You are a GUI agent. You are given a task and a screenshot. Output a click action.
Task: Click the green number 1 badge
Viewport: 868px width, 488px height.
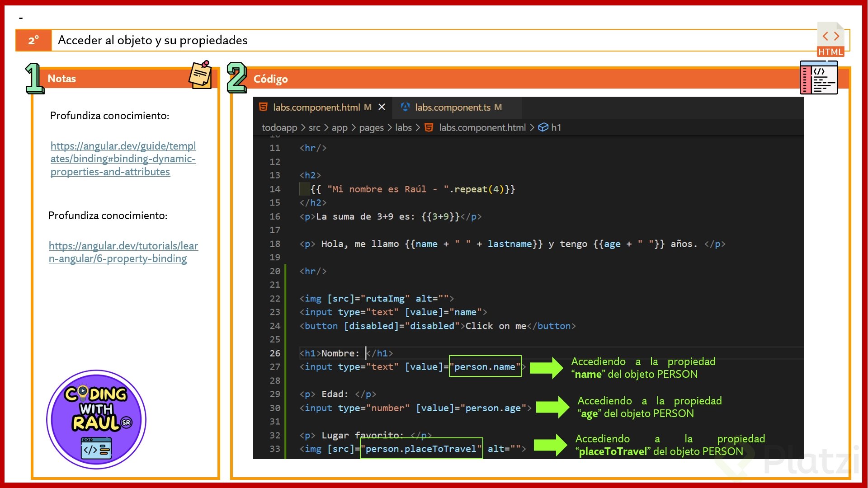tap(34, 78)
